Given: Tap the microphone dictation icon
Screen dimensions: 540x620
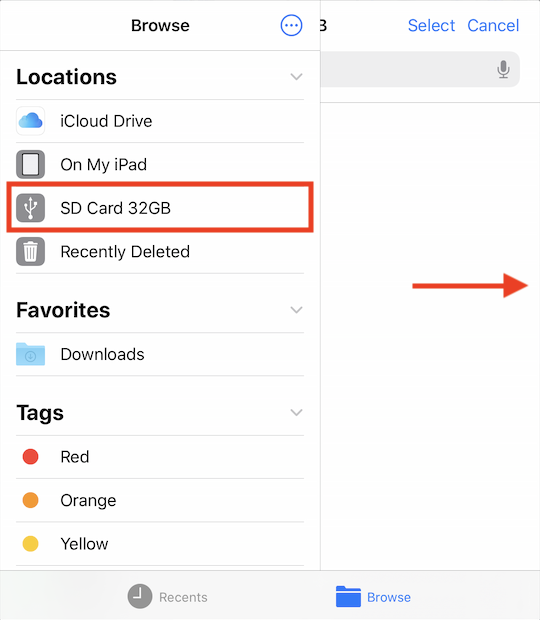Looking at the screenshot, I should tap(503, 69).
